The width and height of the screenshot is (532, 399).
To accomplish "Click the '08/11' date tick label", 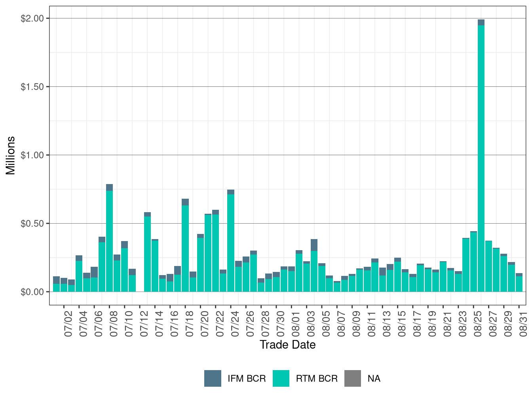I will point(372,324).
